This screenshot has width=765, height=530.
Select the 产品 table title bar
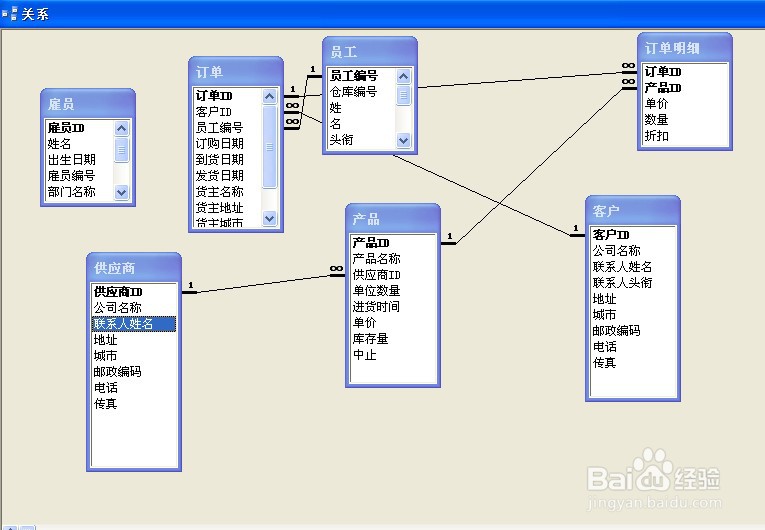click(x=393, y=218)
